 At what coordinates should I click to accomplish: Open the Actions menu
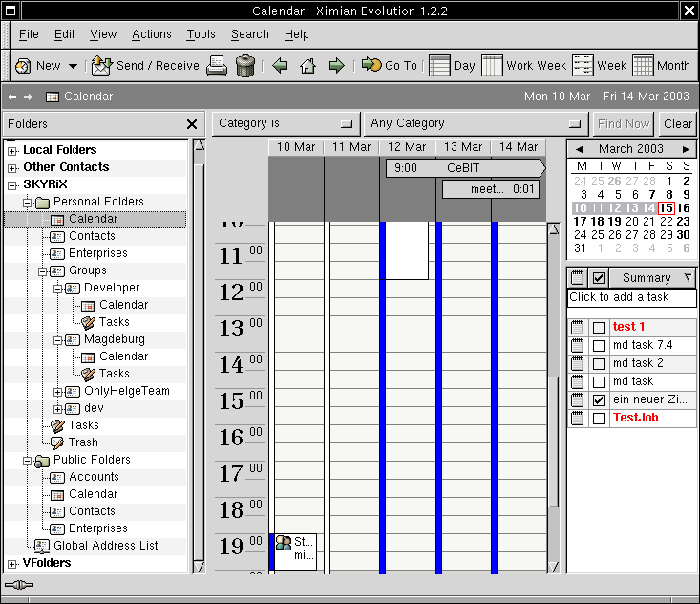coord(151,34)
